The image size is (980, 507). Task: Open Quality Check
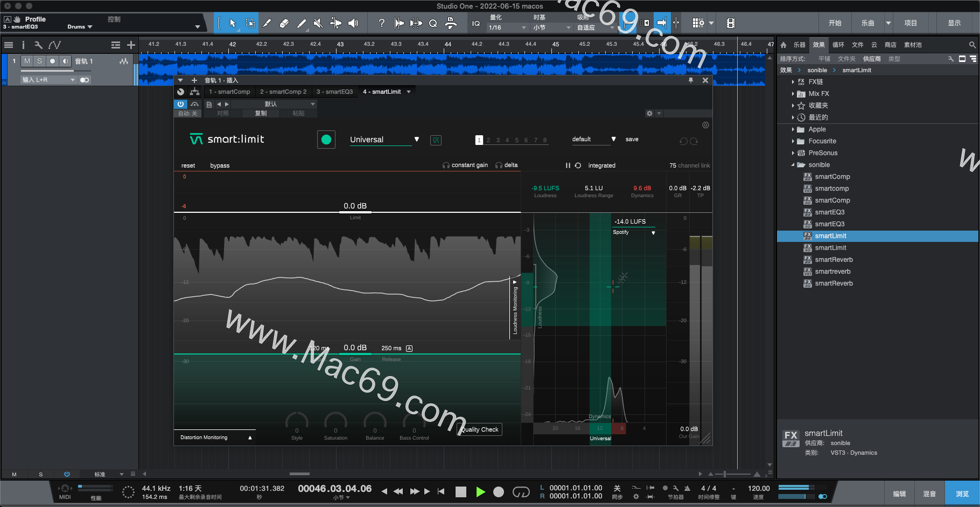click(480, 429)
